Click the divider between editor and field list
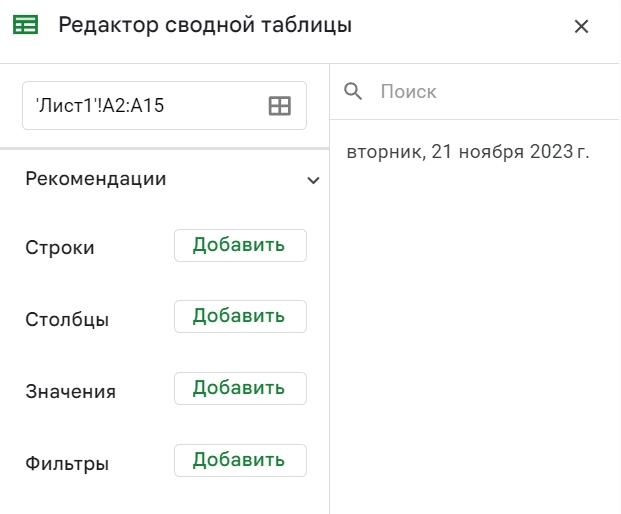The width and height of the screenshot is (621, 514). [x=330, y=300]
